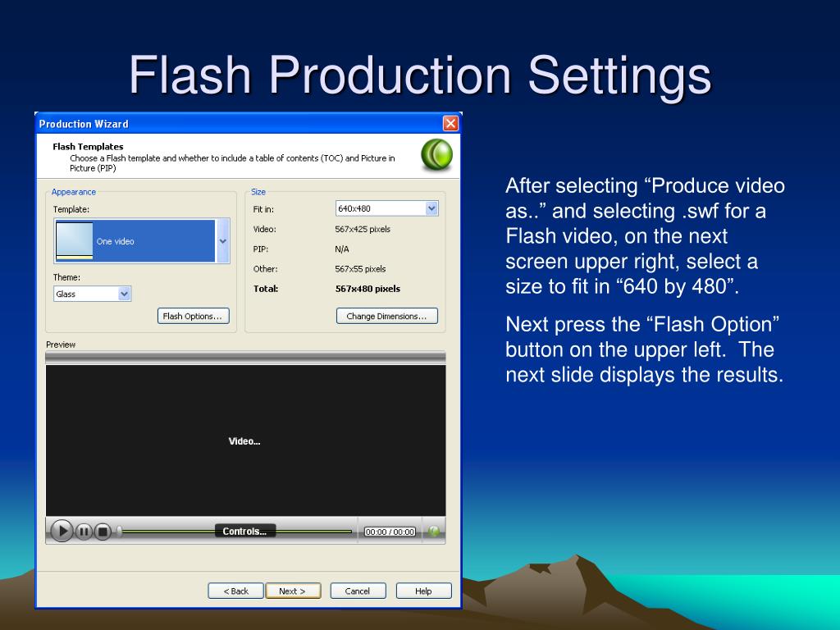Image resolution: width=840 pixels, height=630 pixels.
Task: Click the N/A PIP value
Action: (x=342, y=249)
